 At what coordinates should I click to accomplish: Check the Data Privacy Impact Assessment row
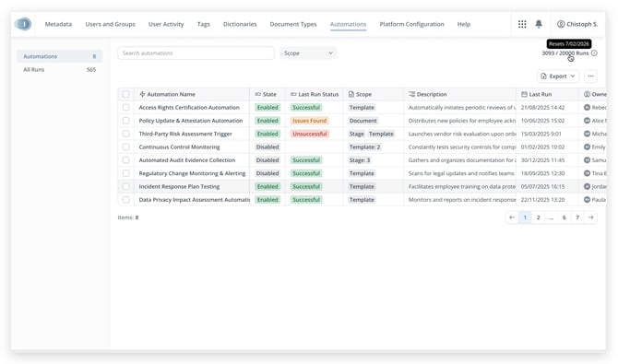point(125,200)
